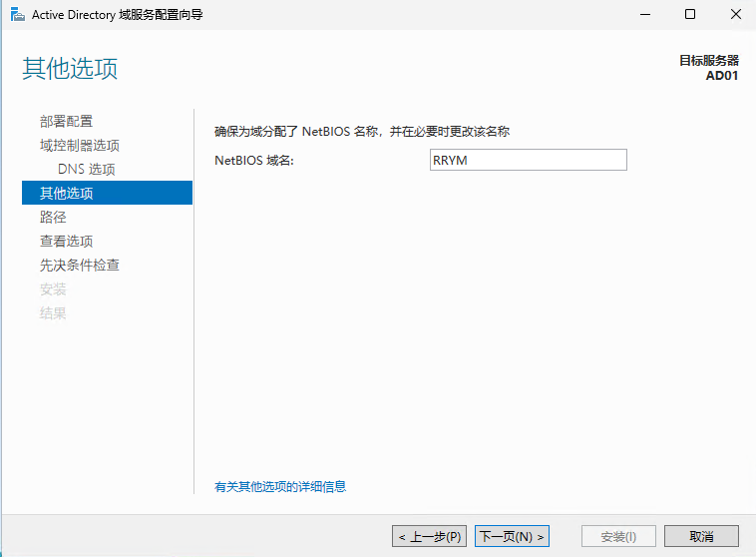Click the Active Directory wizard title bar icon

click(x=17, y=15)
